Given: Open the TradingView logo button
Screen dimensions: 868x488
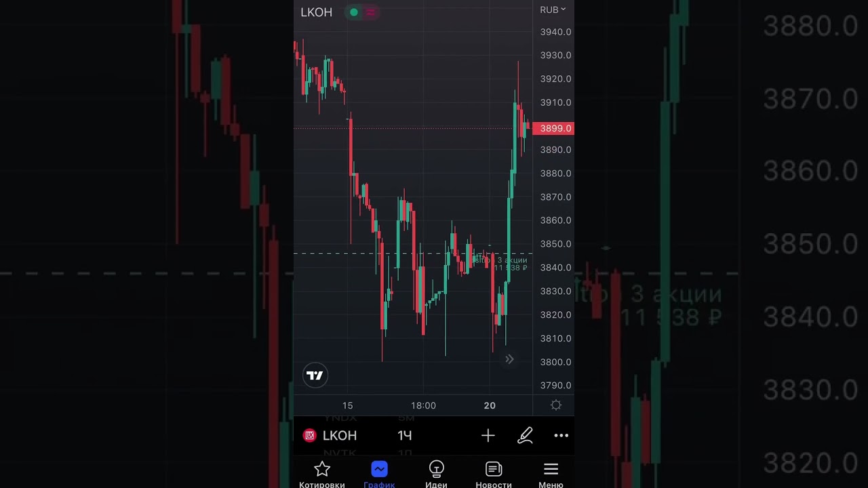Looking at the screenshot, I should point(315,375).
